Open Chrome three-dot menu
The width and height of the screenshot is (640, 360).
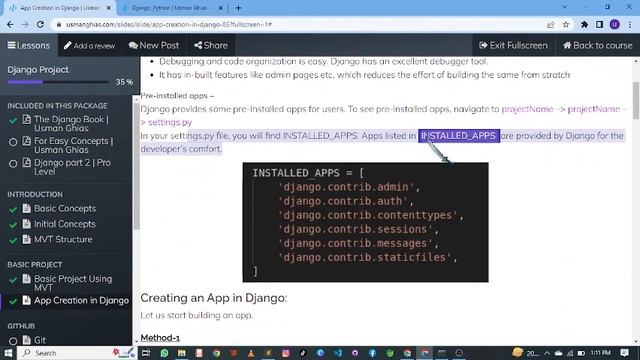pos(630,24)
